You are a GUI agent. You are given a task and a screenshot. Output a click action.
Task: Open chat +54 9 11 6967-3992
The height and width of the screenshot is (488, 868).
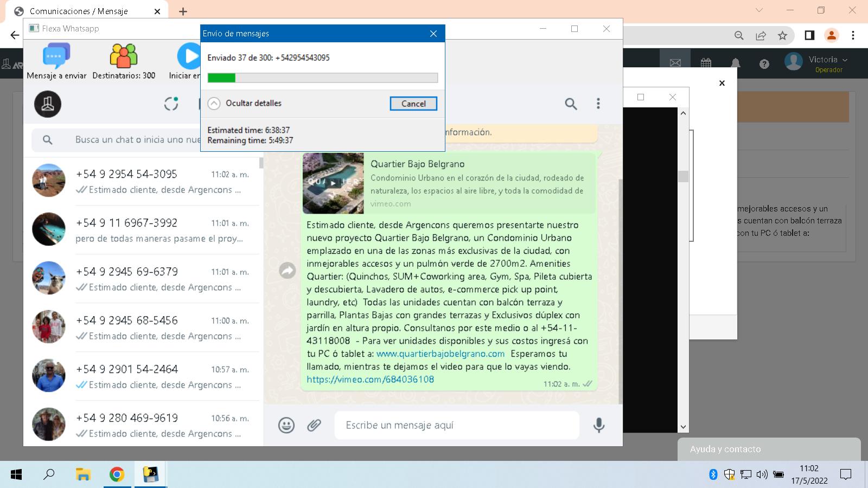click(143, 230)
